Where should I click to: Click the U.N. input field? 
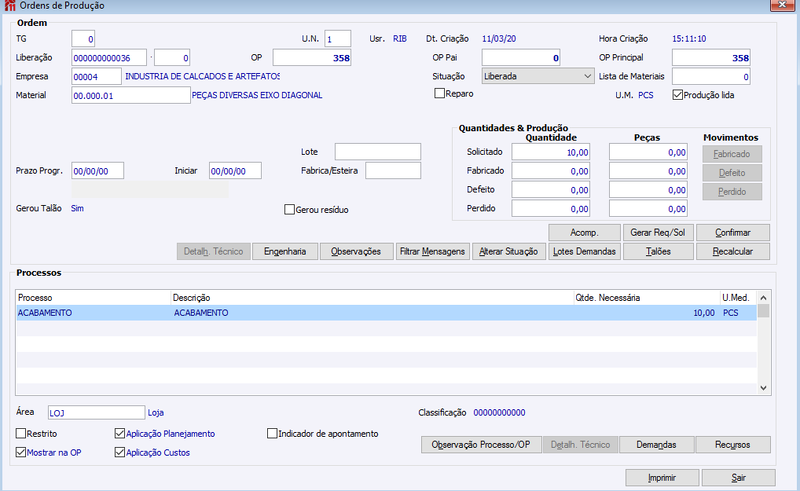click(338, 39)
